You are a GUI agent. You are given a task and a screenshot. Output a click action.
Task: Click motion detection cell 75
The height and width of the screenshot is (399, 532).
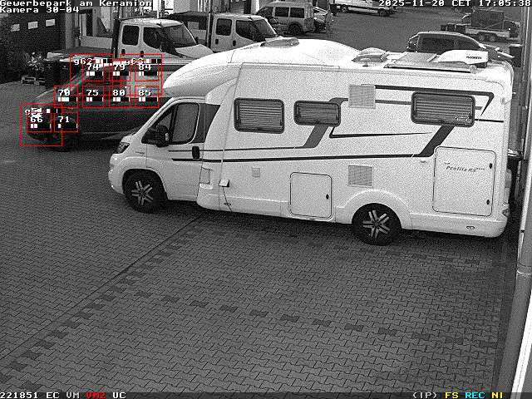click(x=92, y=94)
